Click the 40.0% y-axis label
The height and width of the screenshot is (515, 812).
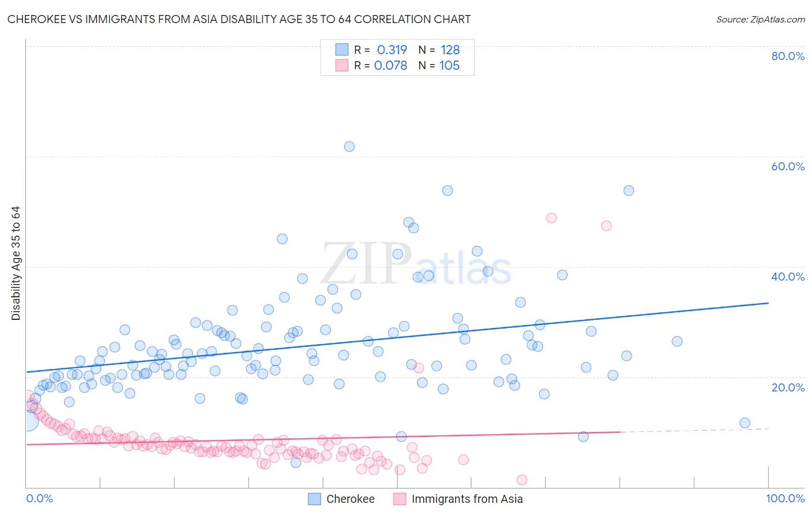tap(788, 277)
